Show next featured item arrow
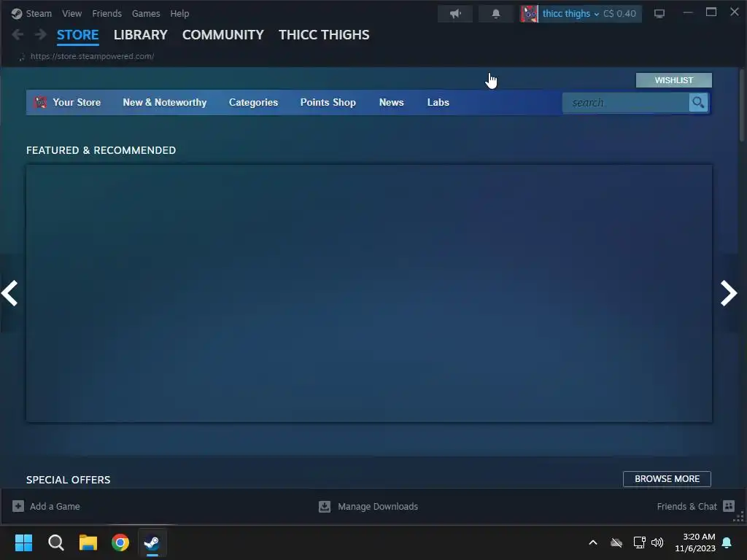The height and width of the screenshot is (560, 747). pos(729,293)
